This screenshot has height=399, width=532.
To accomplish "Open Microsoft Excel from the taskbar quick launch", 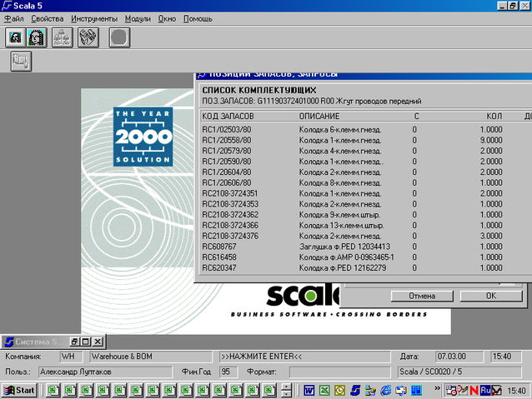I will pyautogui.click(x=324, y=390).
